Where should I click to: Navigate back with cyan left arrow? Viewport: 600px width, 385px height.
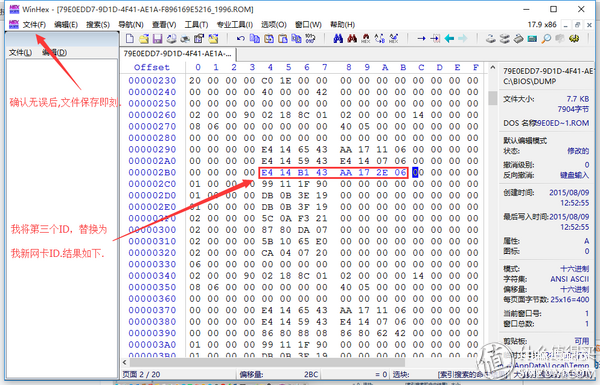(x=449, y=39)
